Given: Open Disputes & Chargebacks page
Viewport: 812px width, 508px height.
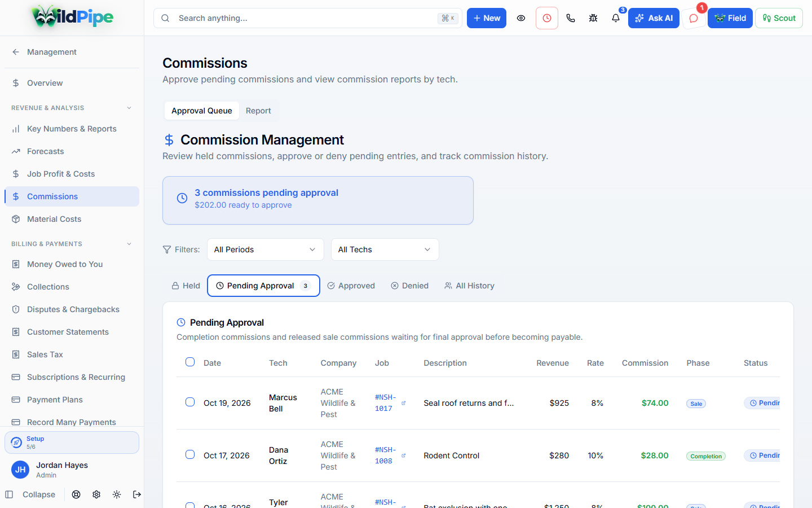Looking at the screenshot, I should (x=72, y=309).
